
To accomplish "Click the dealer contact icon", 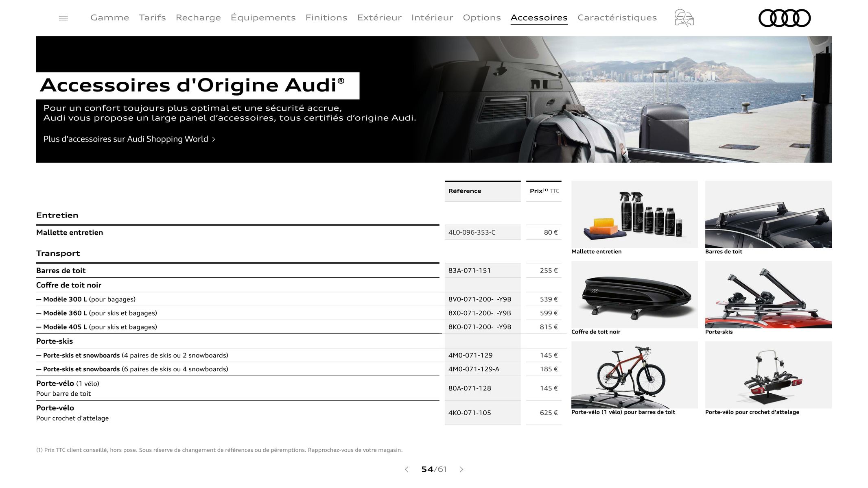I will coord(684,18).
